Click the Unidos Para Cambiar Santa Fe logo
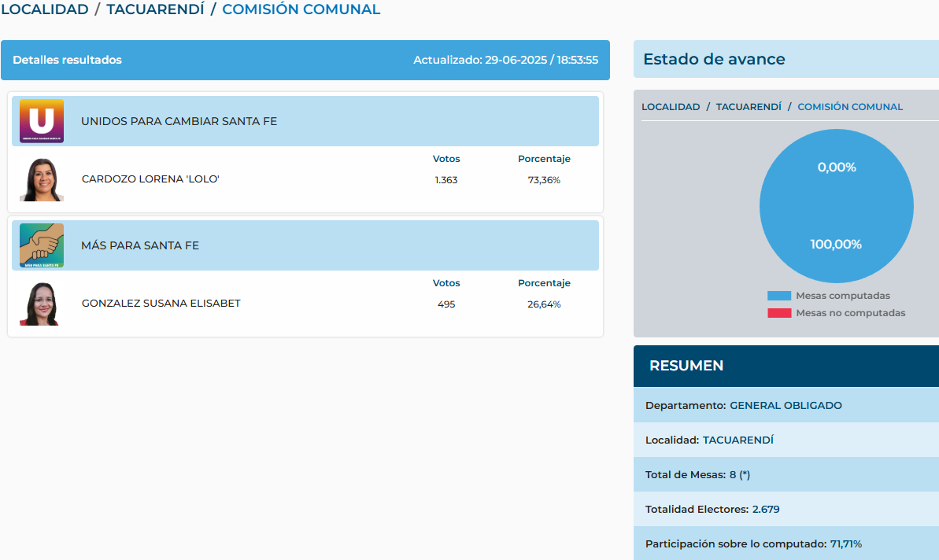This screenshot has height=560, width=939. [x=42, y=121]
